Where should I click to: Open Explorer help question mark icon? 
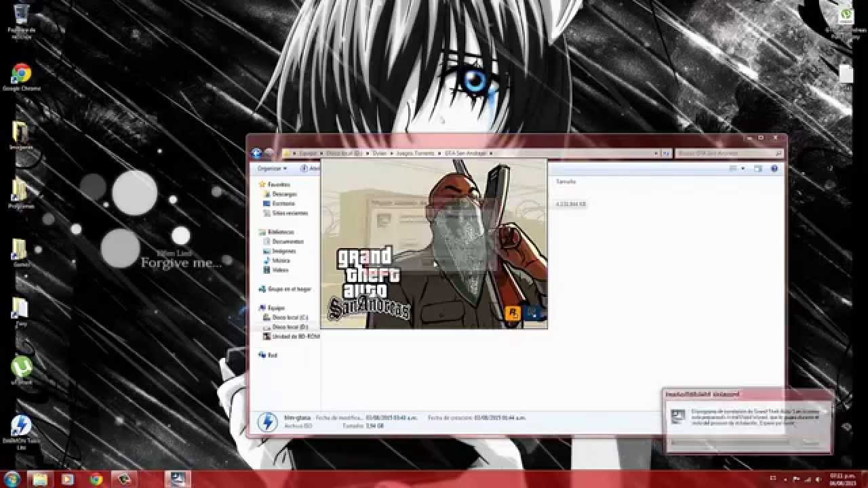coord(774,168)
